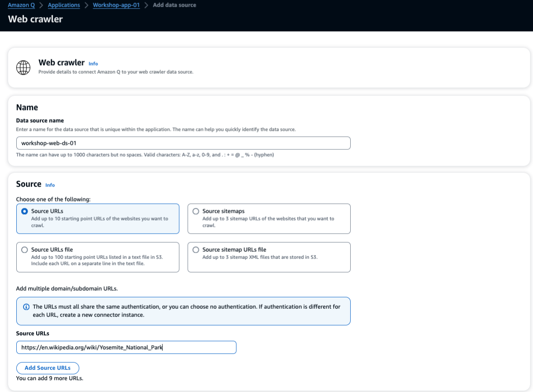Go to Applications in the breadcrumb

64,5
